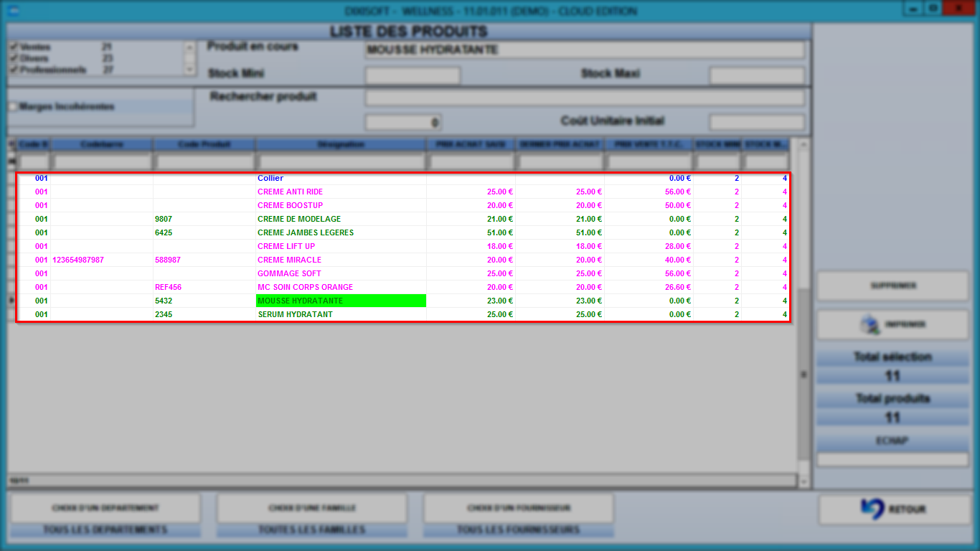
Task: Click the numeric field showing 0
Action: click(403, 122)
